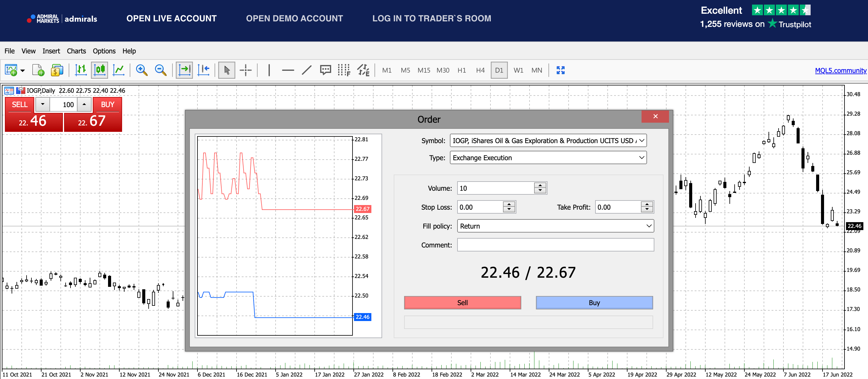Expand the Type dropdown Exchange Execution

click(x=642, y=157)
